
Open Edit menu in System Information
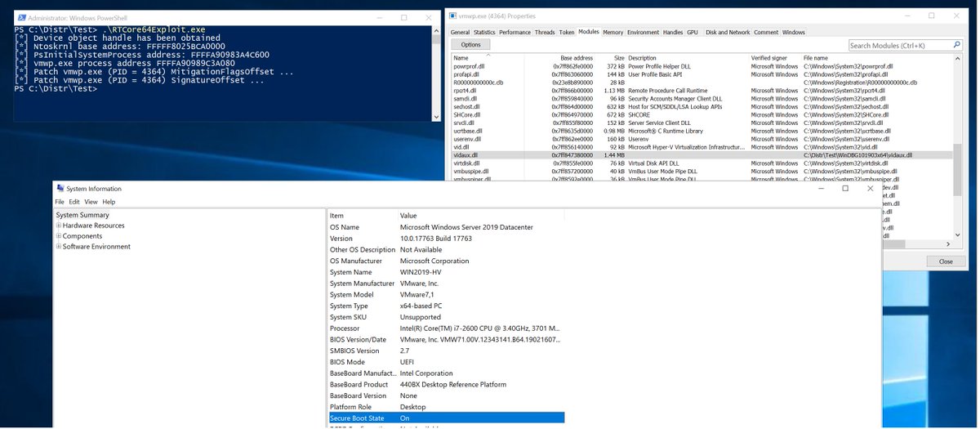coord(74,202)
